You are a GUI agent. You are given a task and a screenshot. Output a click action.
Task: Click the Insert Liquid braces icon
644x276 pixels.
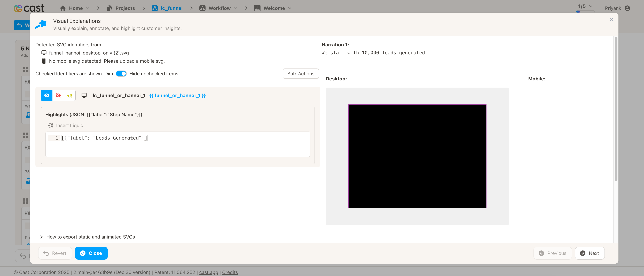tap(51, 125)
